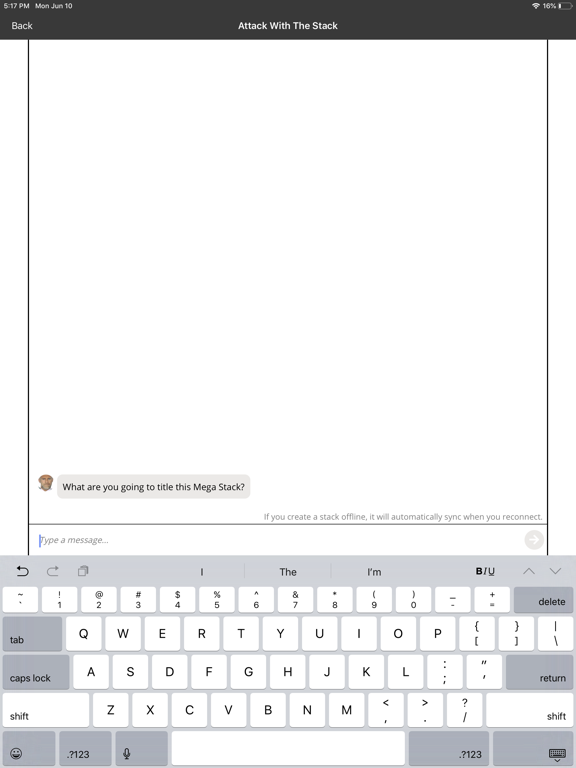
Task: Tap the paste clipboard icon
Action: pyautogui.click(x=83, y=571)
